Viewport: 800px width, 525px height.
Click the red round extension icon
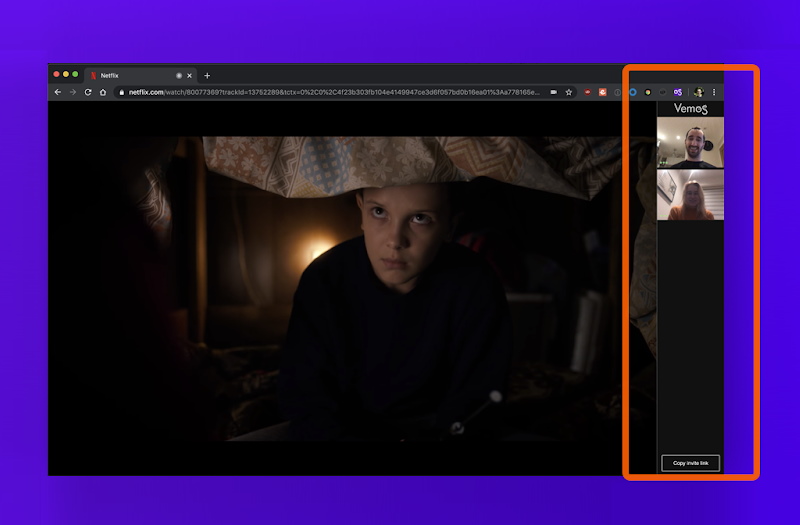tap(588, 92)
